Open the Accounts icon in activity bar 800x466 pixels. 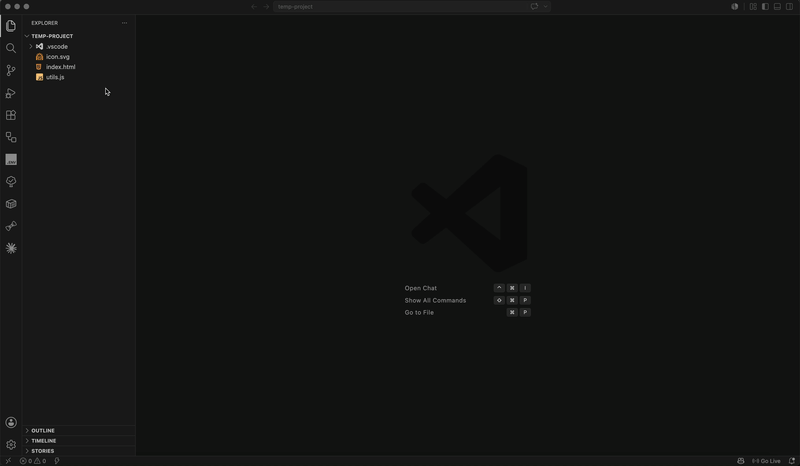(11, 423)
